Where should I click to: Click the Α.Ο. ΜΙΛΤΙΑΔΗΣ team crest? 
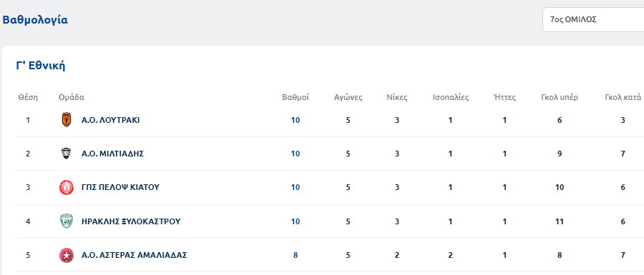coord(66,154)
